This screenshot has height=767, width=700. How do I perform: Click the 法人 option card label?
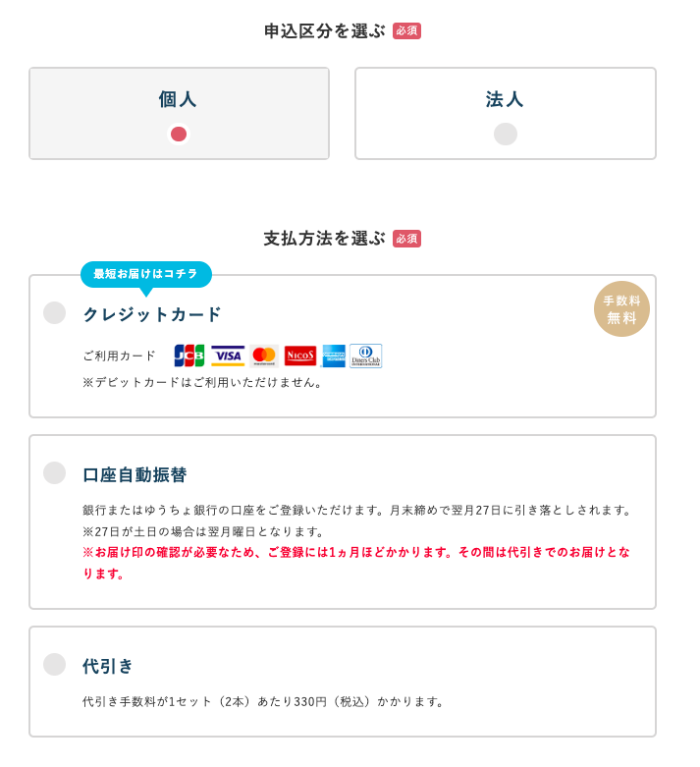(x=505, y=99)
